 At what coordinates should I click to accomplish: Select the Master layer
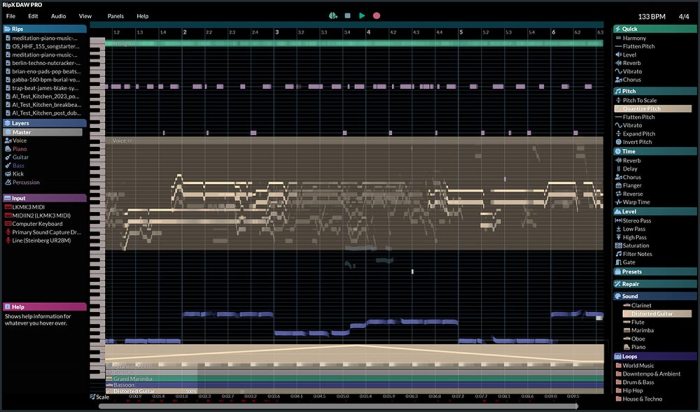(x=43, y=132)
